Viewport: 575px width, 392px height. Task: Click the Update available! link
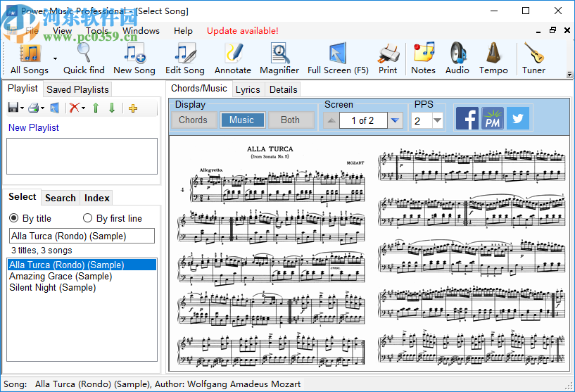(243, 31)
